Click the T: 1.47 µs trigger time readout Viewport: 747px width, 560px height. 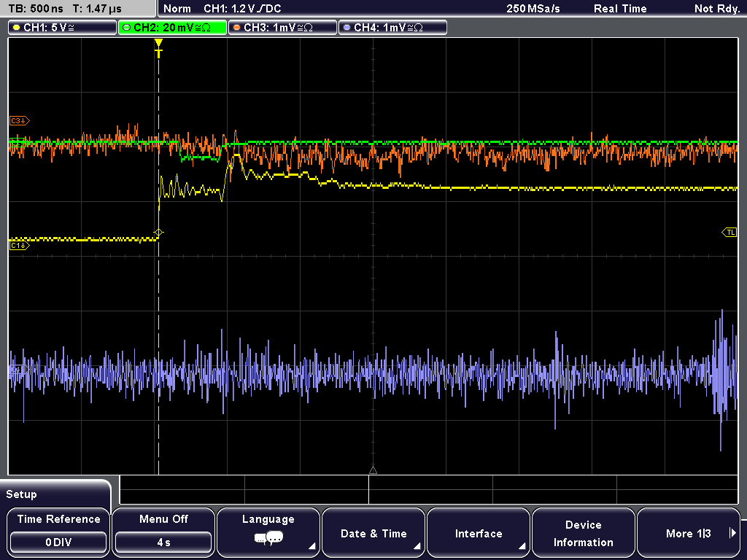click(97, 9)
